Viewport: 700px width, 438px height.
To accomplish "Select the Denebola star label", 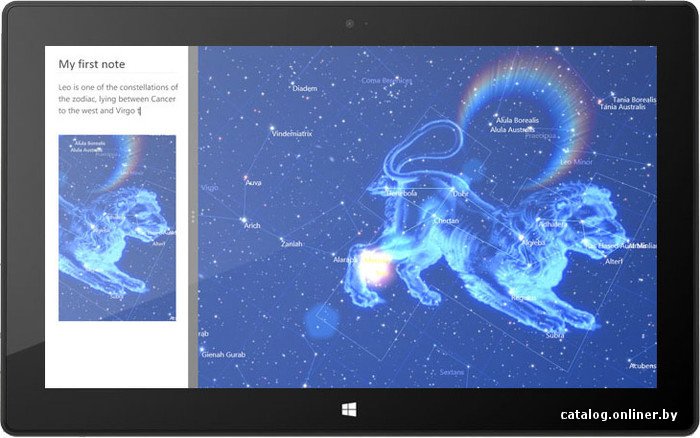I will [x=402, y=193].
